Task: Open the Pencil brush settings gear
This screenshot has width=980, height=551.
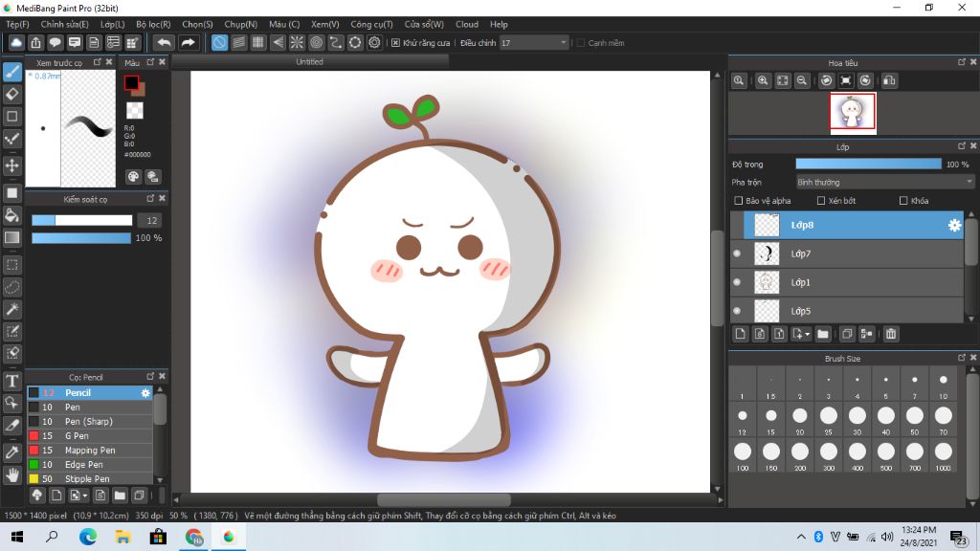Action: [x=145, y=393]
